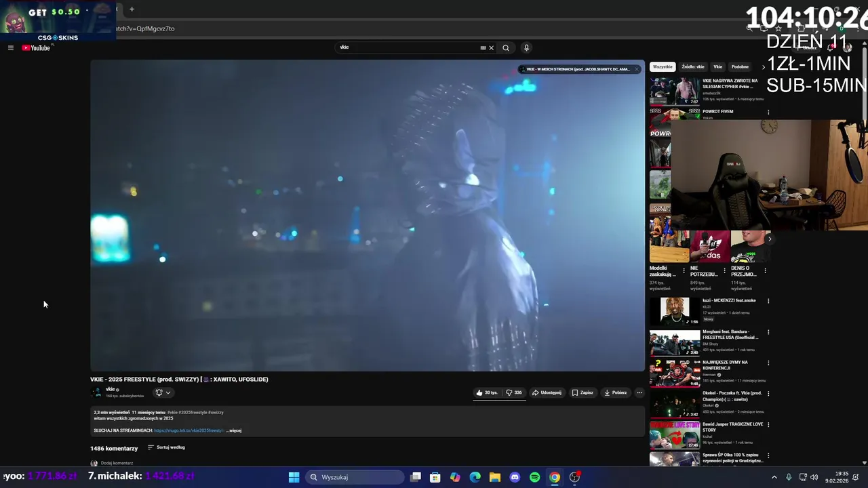Select the Wszystkie filter chip
868x488 pixels.
click(x=663, y=67)
